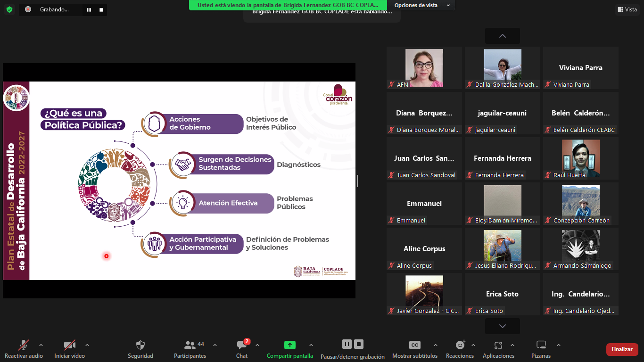The image size is (644, 362).
Task: Expand the arrow next to Compartir pantalla
Action: click(311, 345)
